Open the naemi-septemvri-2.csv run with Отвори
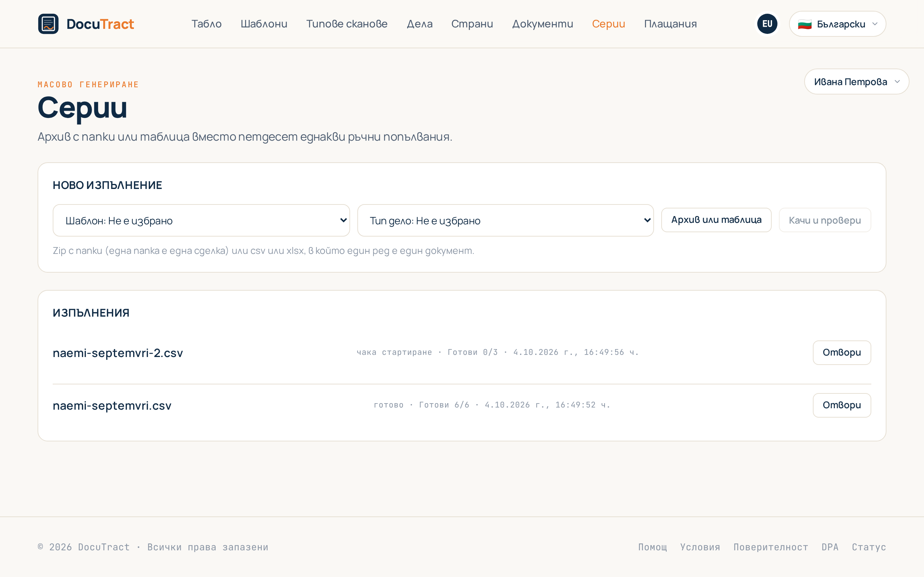The width and height of the screenshot is (924, 577). point(842,353)
